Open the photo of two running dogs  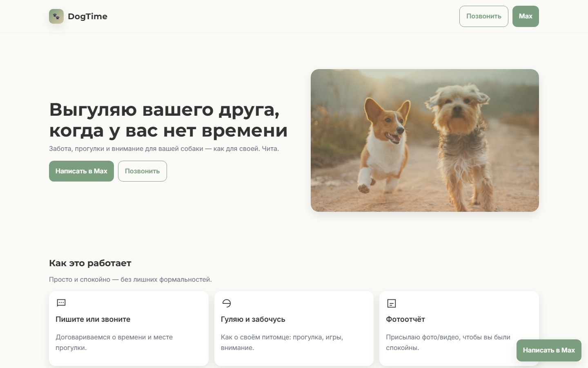click(425, 140)
